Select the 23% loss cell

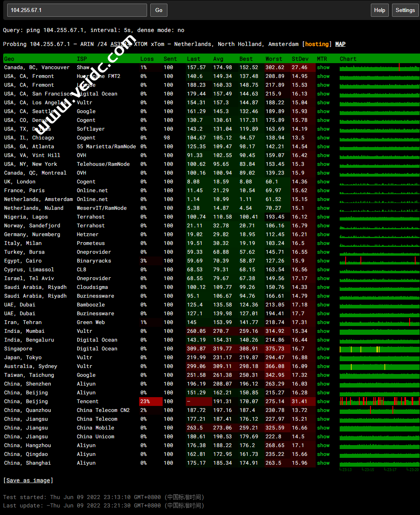coord(151,402)
